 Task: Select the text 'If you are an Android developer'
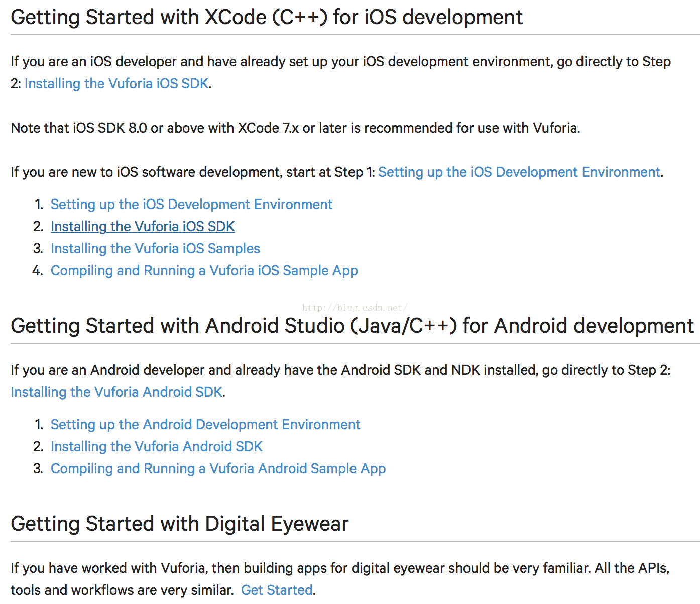[107, 370]
